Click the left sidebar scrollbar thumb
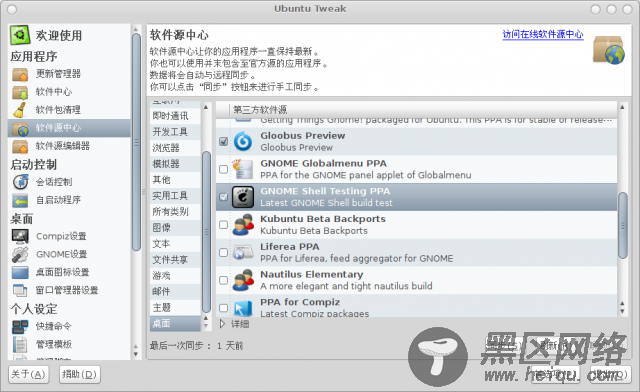This screenshot has width=640, height=392. pyautogui.click(x=136, y=142)
